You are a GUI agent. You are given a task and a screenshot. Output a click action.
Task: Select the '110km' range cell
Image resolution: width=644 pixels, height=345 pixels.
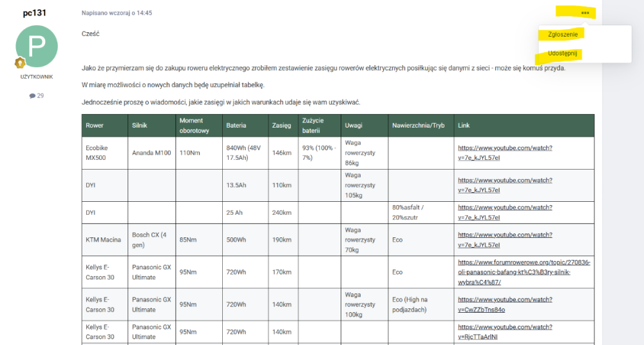click(x=283, y=186)
